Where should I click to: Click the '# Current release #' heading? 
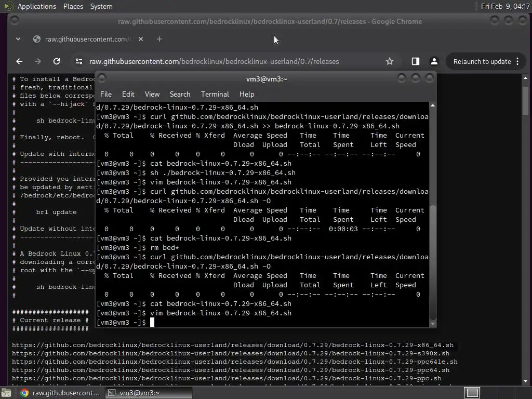tap(50, 320)
